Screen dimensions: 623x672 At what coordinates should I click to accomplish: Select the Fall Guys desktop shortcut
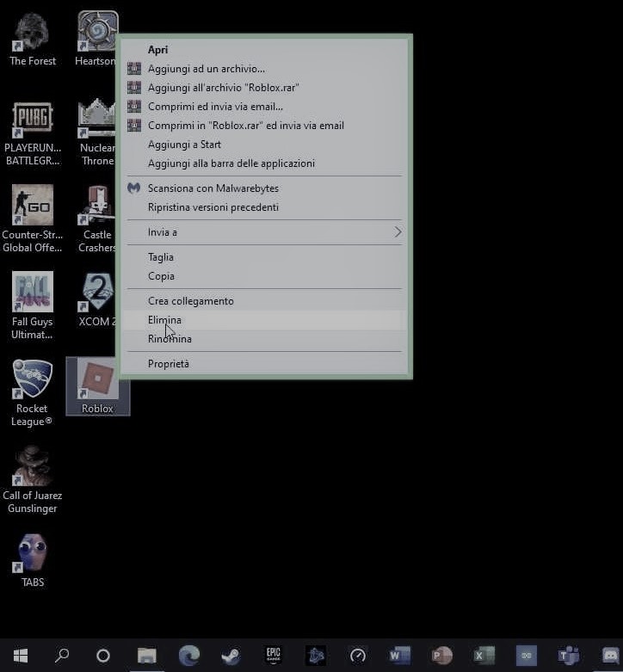[x=33, y=306]
